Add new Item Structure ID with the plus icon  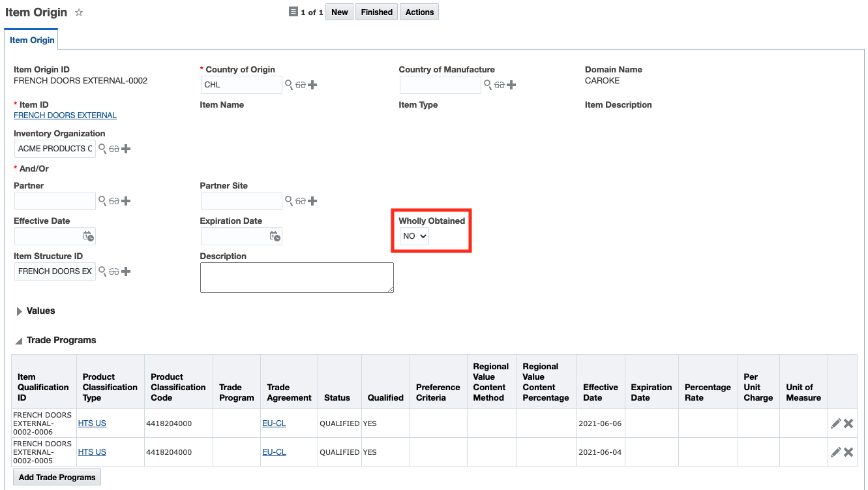(126, 271)
